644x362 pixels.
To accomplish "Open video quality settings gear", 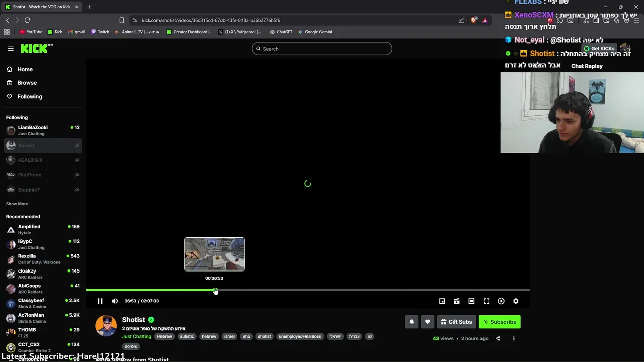I will coord(516,301).
